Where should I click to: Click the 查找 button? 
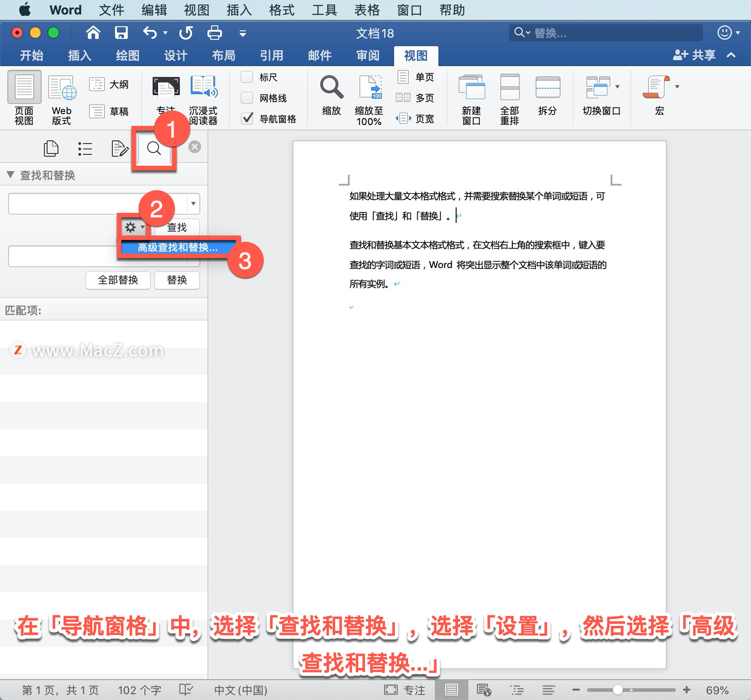177,227
